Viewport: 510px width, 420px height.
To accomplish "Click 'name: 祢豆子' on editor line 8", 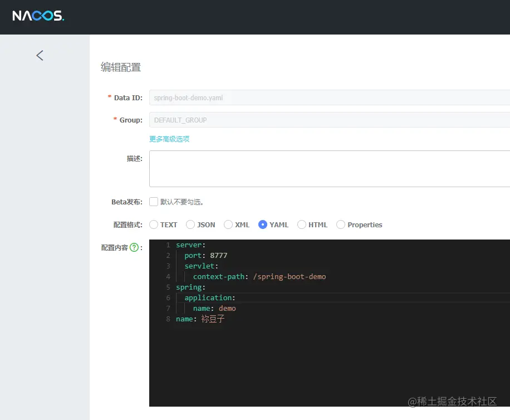I will 200,319.
